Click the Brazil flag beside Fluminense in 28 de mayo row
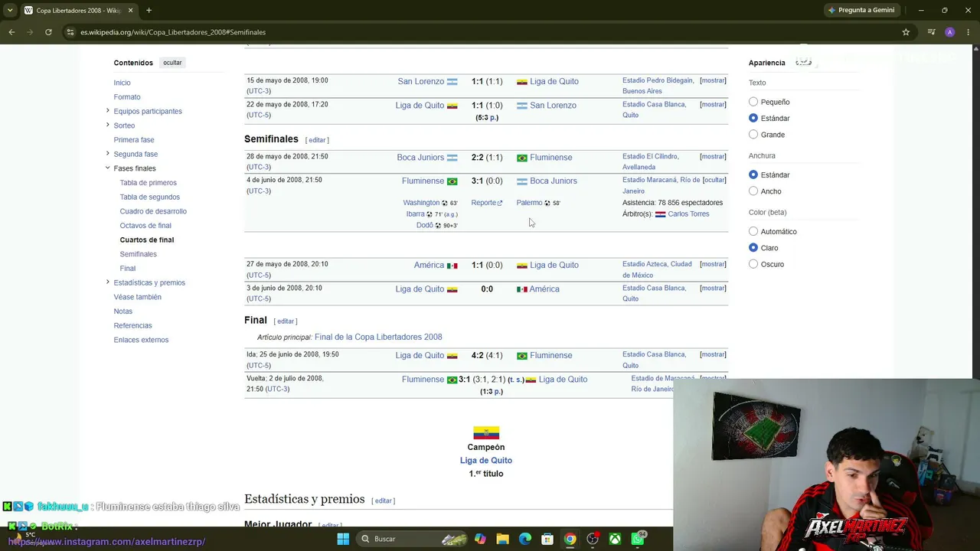This screenshot has width=980, height=551. coord(522,158)
